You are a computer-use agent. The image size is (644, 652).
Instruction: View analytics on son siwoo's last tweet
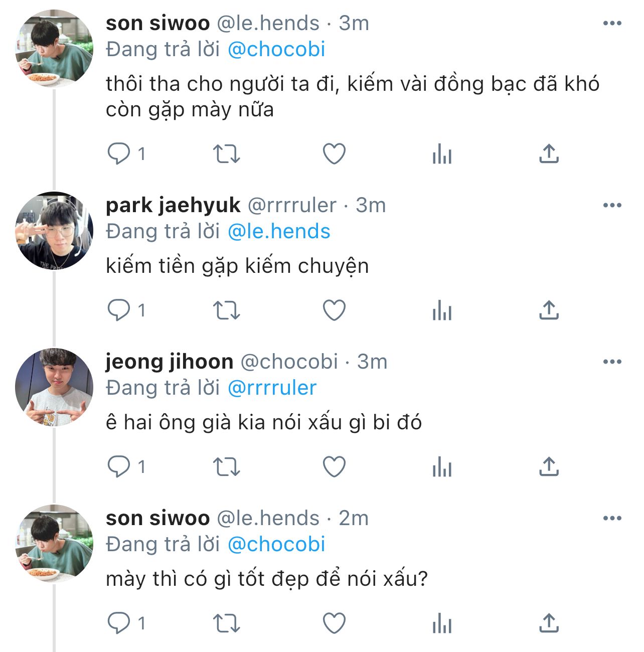[442, 624]
